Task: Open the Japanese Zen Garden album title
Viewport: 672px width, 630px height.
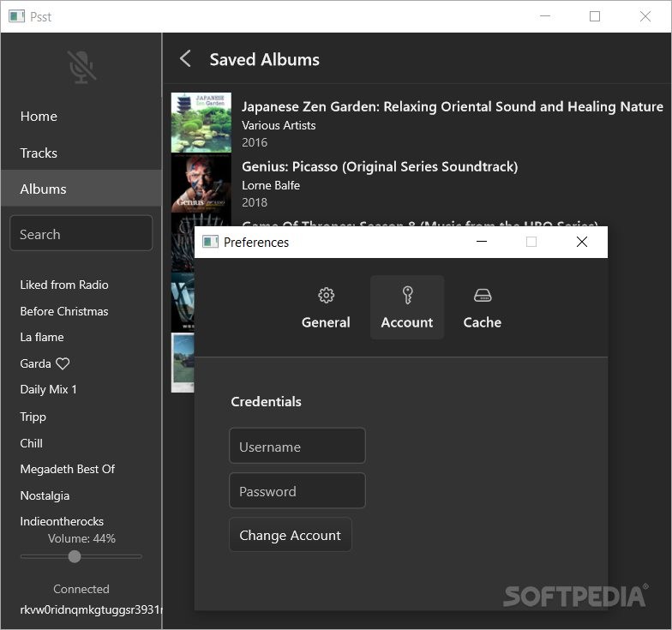Action: click(453, 106)
